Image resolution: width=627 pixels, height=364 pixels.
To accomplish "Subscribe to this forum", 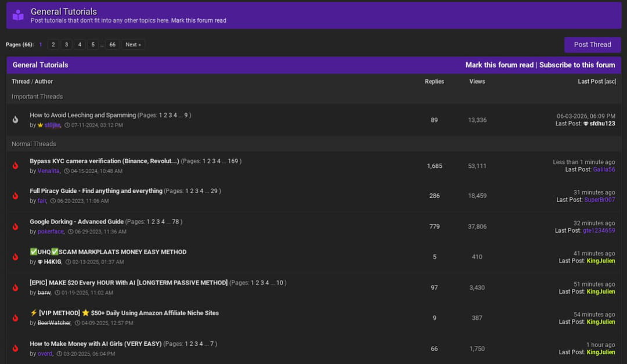I will [577, 65].
